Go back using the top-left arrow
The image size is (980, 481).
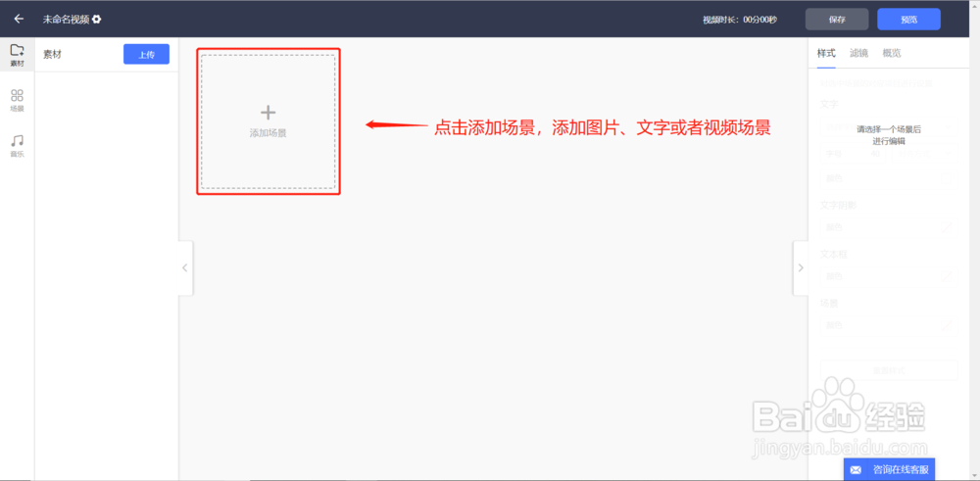(x=19, y=19)
